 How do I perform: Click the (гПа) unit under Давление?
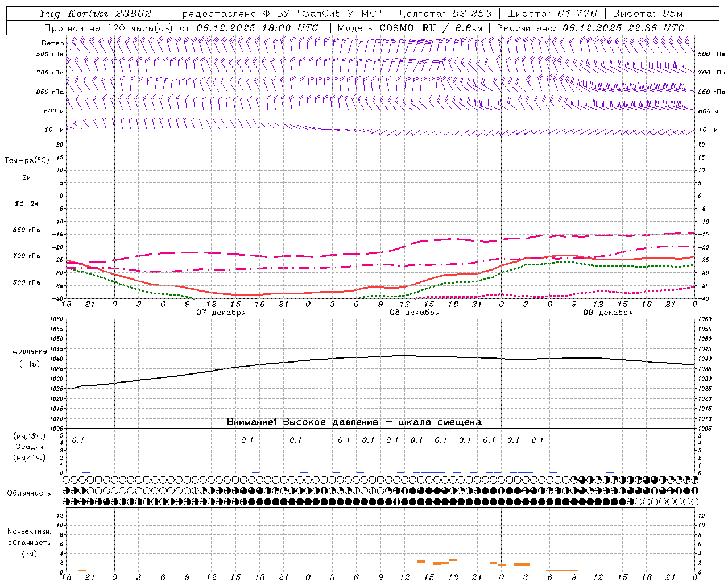[x=29, y=364]
